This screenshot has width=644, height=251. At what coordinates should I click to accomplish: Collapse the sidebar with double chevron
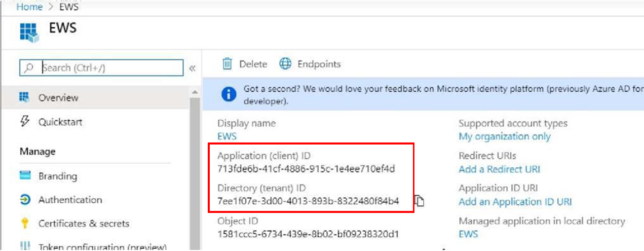[193, 68]
